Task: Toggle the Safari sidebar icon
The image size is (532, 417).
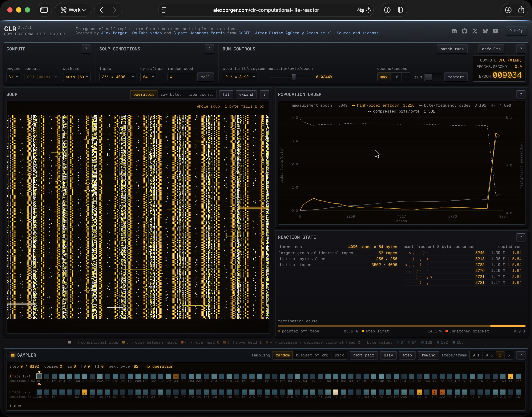Action: pyautogui.click(x=44, y=10)
